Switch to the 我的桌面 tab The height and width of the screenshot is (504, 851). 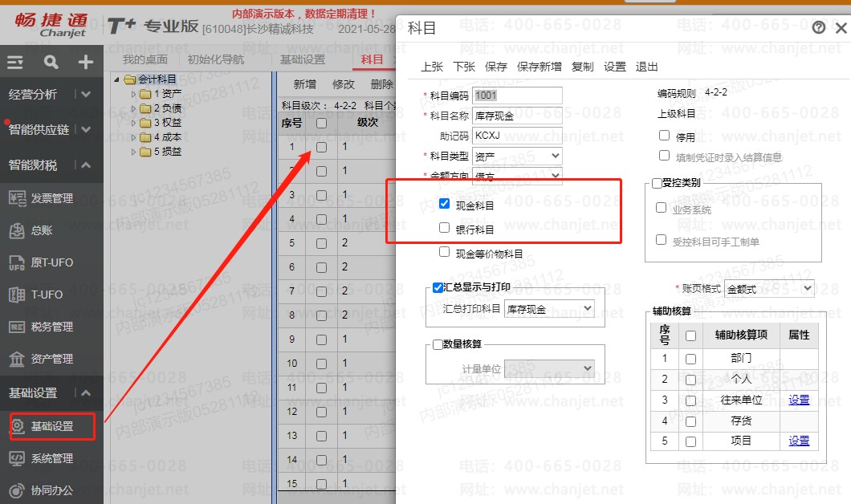pyautogui.click(x=145, y=59)
